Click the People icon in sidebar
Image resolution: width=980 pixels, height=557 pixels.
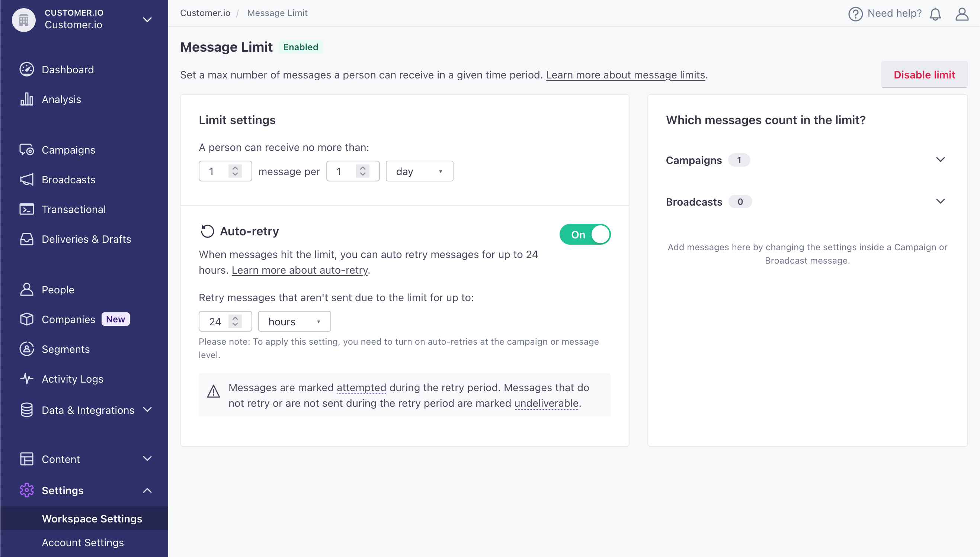coord(26,289)
